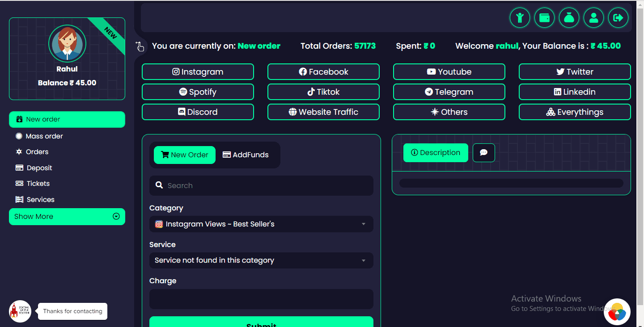Pick the Website Traffic category button

(x=323, y=112)
